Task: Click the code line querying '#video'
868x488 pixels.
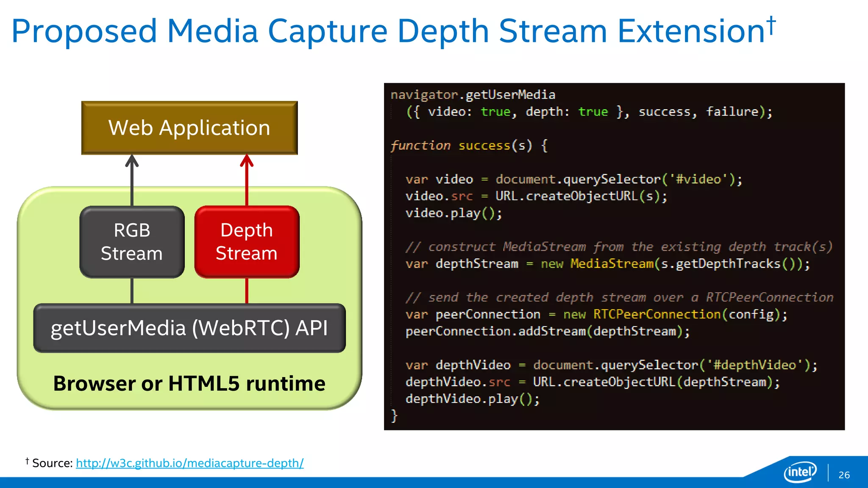Action: [x=574, y=179]
